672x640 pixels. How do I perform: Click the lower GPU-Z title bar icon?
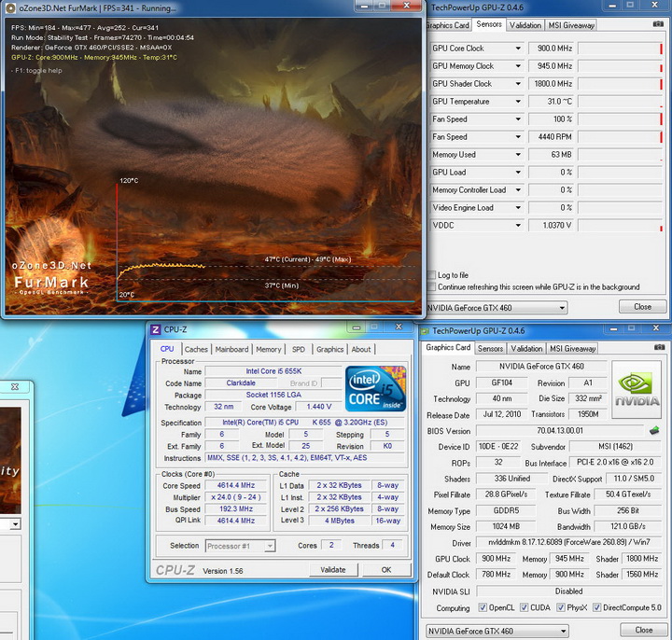[426, 331]
